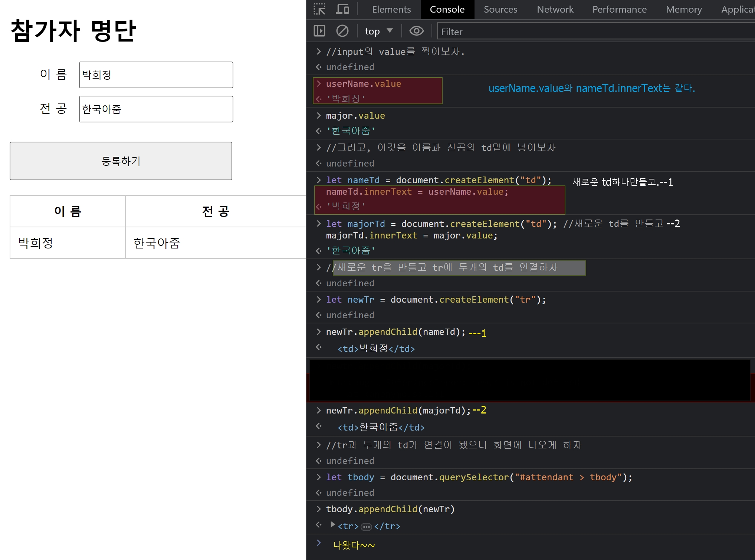The image size is (755, 560).
Task: Toggle the device toolbar icon
Action: 342,9
